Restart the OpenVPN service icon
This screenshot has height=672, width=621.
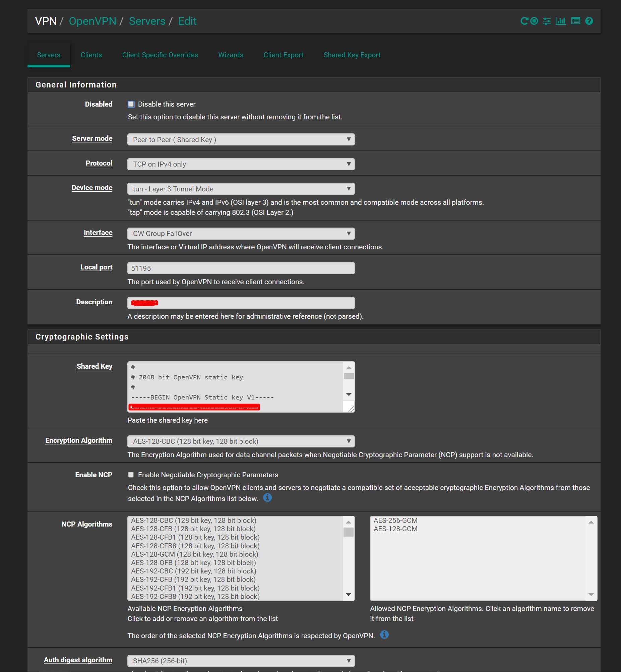tap(524, 21)
